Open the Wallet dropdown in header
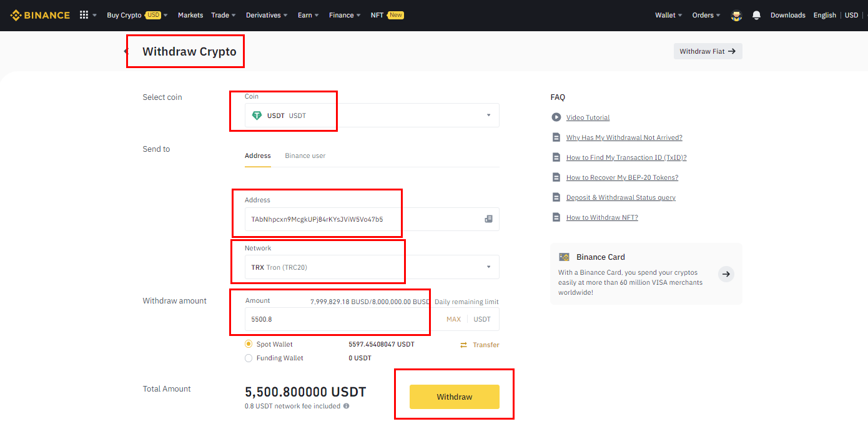The width and height of the screenshot is (868, 434). pyautogui.click(x=668, y=15)
